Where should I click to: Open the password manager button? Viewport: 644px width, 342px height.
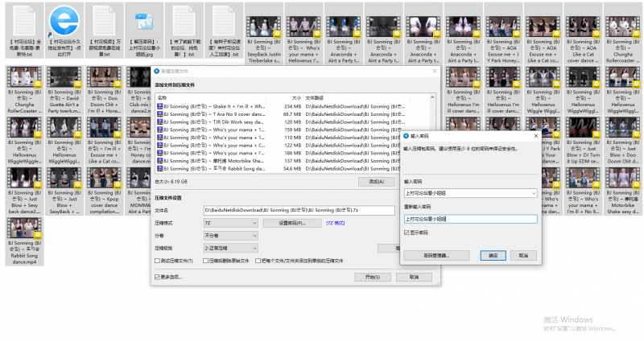pos(436,255)
